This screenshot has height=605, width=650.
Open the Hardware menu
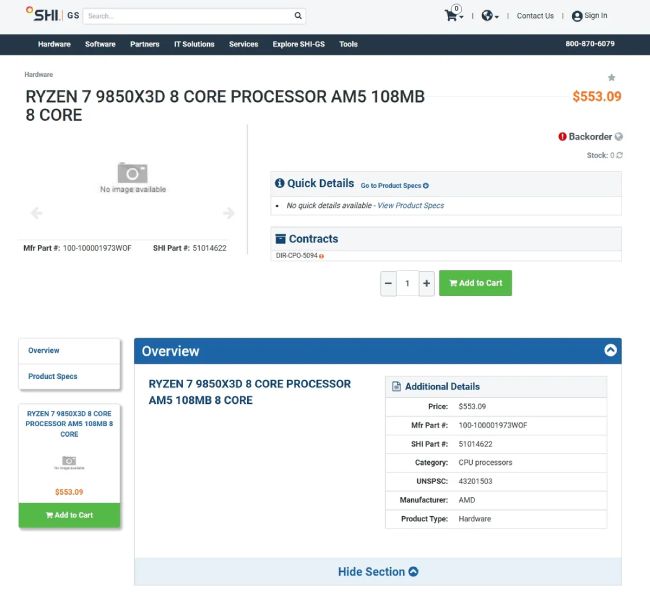[54, 44]
